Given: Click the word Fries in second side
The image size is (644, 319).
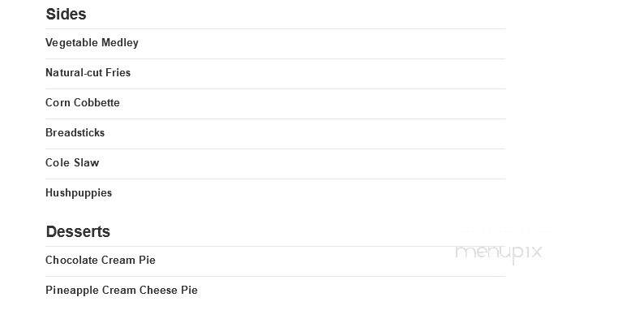Looking at the screenshot, I should (118, 73).
